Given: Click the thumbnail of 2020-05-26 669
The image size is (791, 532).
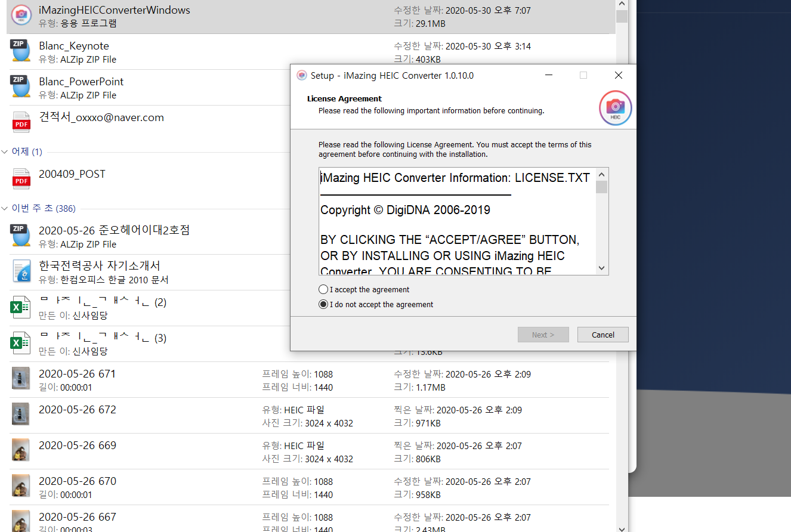Looking at the screenshot, I should pyautogui.click(x=20, y=450).
